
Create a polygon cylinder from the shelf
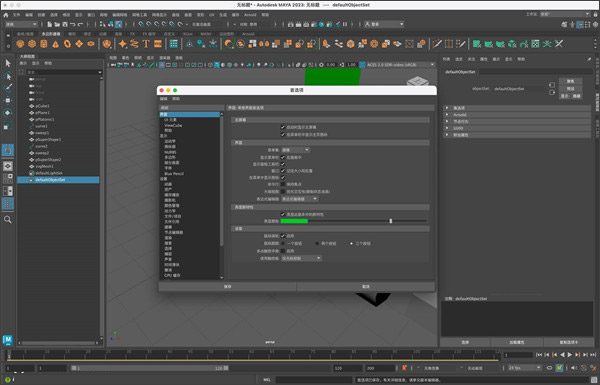[44, 44]
